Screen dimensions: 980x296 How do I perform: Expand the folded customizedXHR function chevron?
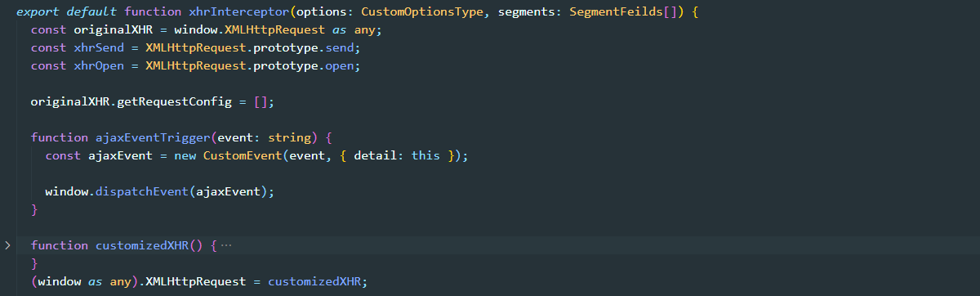[7, 245]
